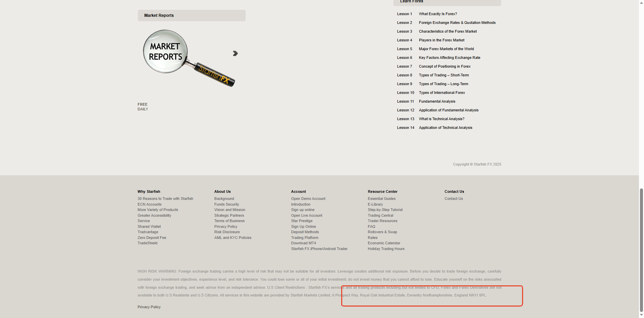Image resolution: width=644 pixels, height=318 pixels.
Task: Open Lesson 6 Key Factors Affecting Exchange Rate
Action: (449, 58)
